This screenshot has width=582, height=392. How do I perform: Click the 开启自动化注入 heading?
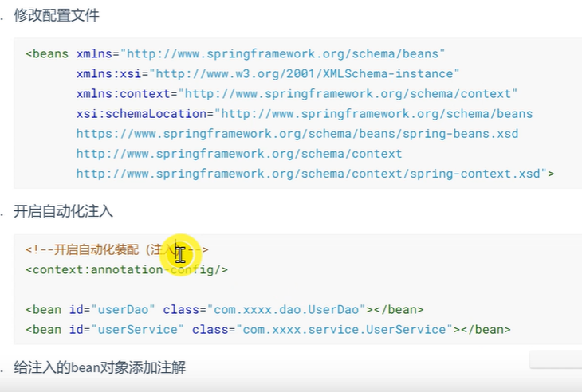click(63, 211)
